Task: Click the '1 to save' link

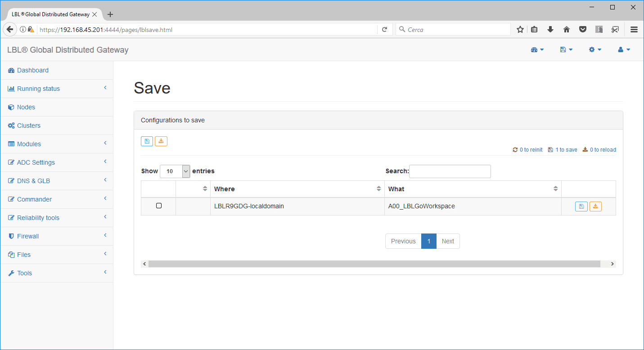Action: pyautogui.click(x=563, y=150)
